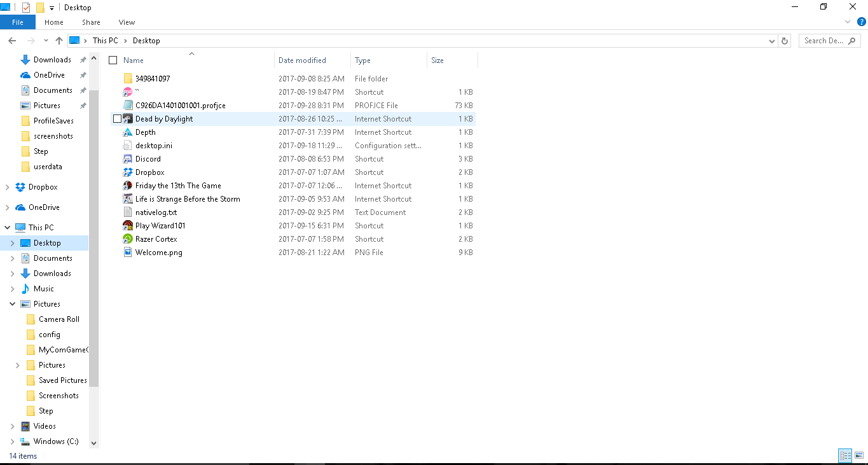This screenshot has width=868, height=465.
Task: Expand the Dropbox node in the navigation pane
Action: (x=8, y=187)
